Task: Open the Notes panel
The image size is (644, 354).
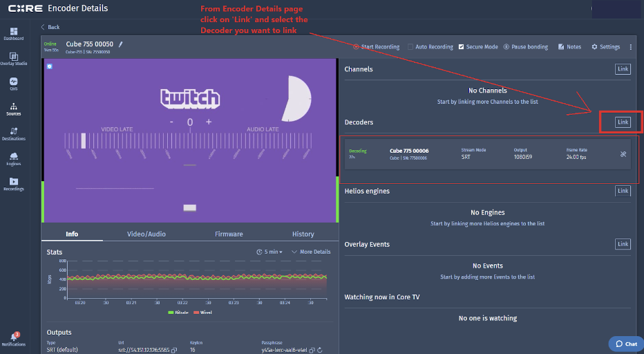Action: pyautogui.click(x=569, y=47)
